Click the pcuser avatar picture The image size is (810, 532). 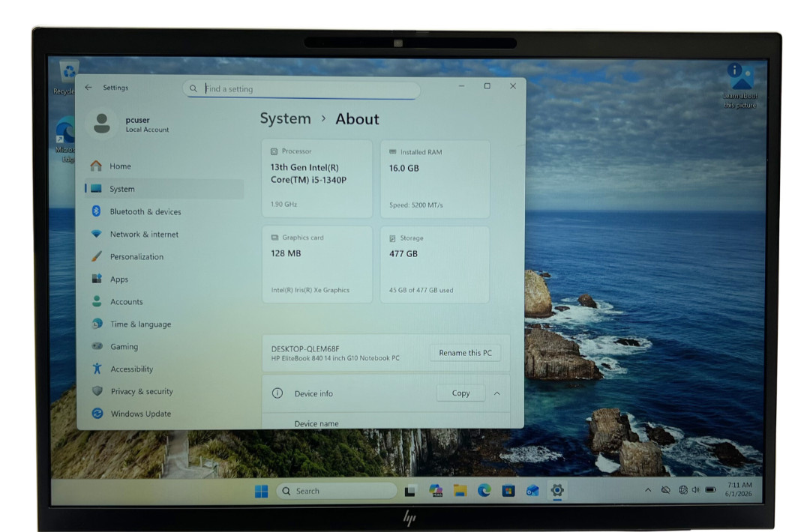coord(102,124)
